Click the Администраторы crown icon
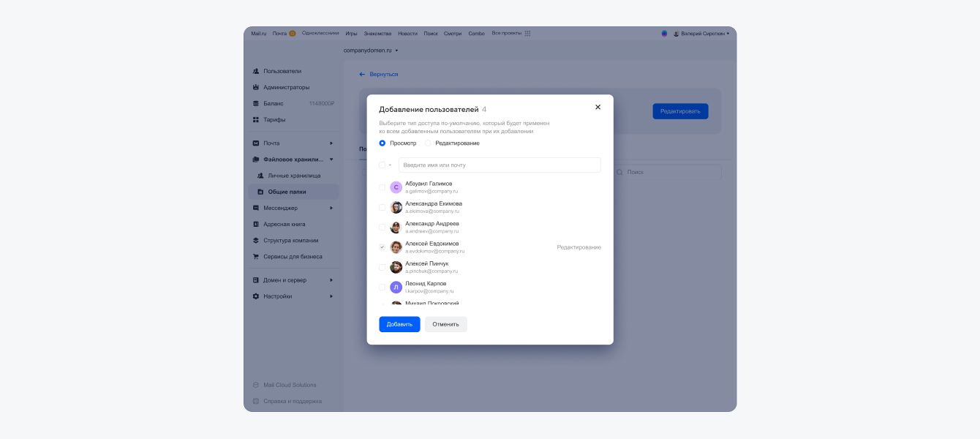The height and width of the screenshot is (439, 980). pyautogui.click(x=256, y=87)
